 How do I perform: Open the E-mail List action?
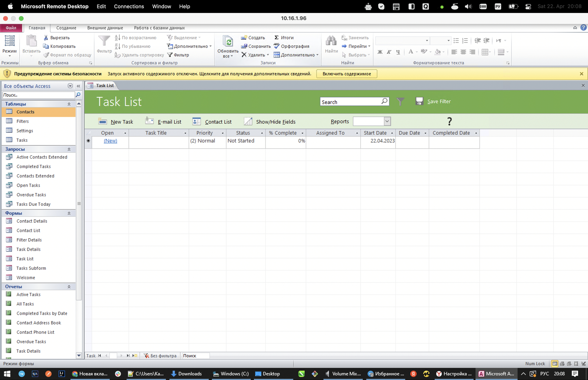149,121
